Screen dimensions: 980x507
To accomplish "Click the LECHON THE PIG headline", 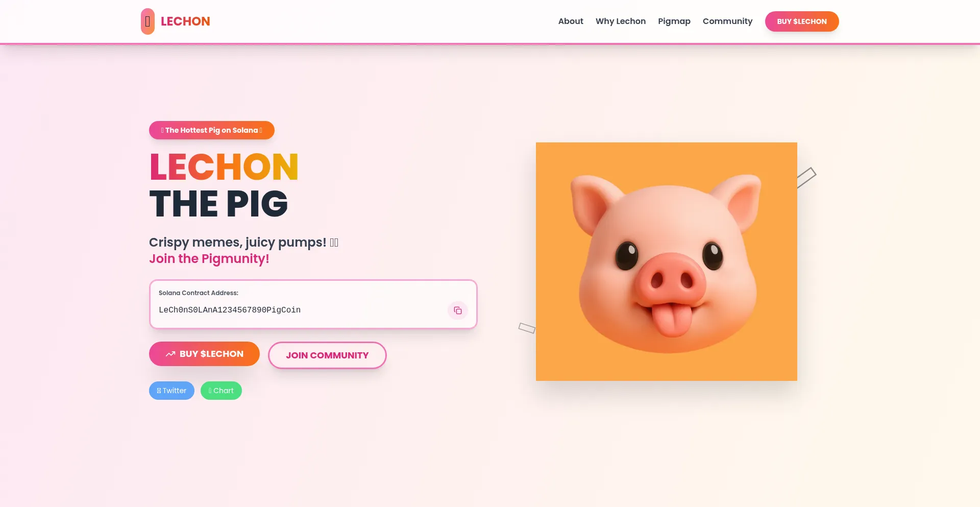I will [x=224, y=185].
